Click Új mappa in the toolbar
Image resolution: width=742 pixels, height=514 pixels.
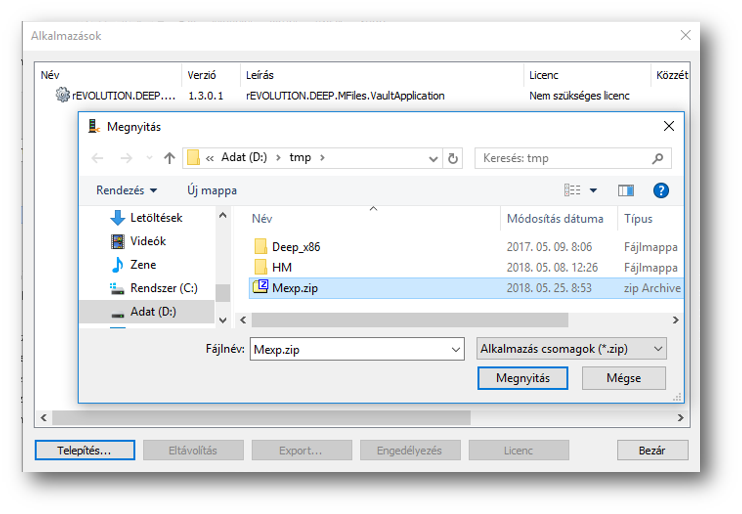[212, 190]
